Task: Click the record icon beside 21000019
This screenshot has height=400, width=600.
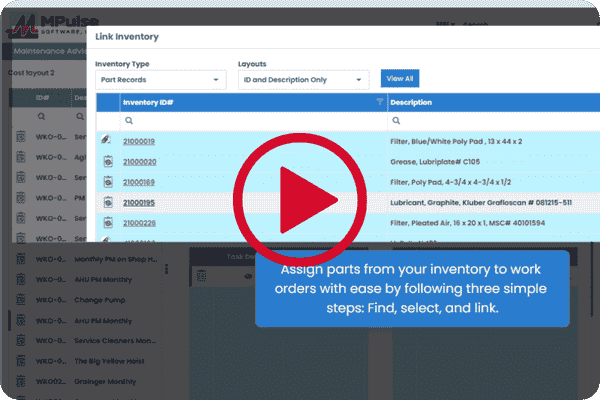Action: click(x=108, y=142)
